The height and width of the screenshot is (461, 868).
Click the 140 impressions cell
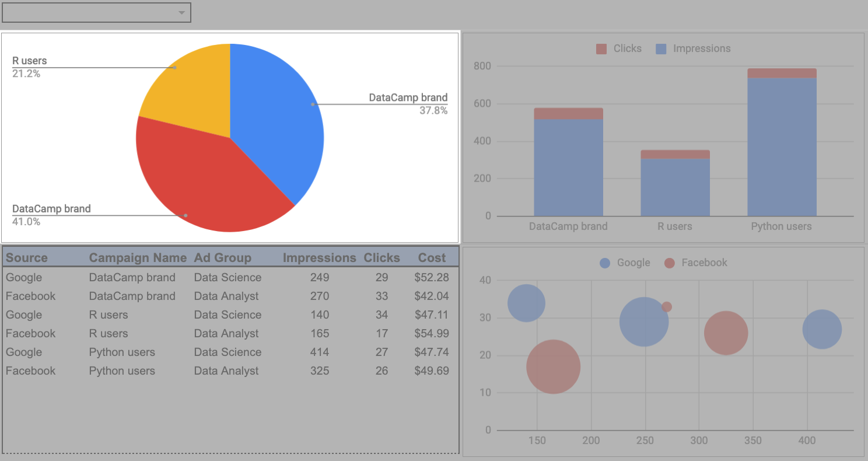[320, 315]
